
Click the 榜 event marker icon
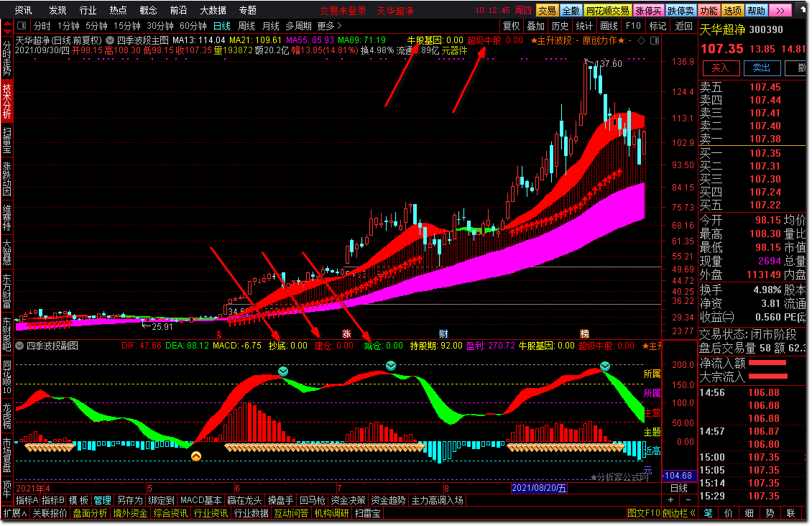(585, 334)
